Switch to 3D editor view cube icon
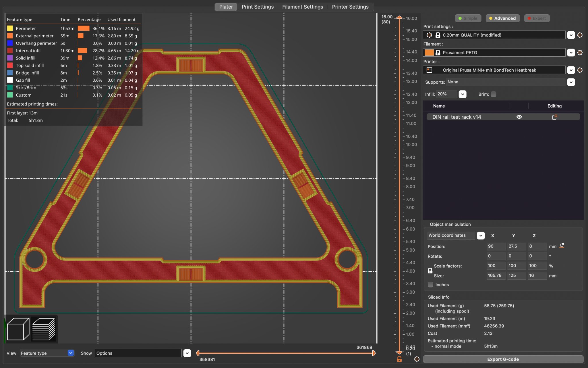 pyautogui.click(x=18, y=329)
